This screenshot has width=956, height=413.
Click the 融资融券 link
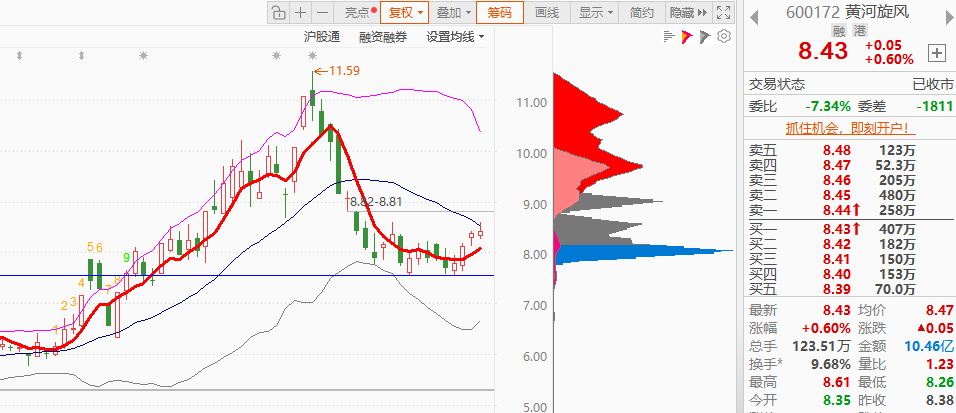click(x=383, y=37)
